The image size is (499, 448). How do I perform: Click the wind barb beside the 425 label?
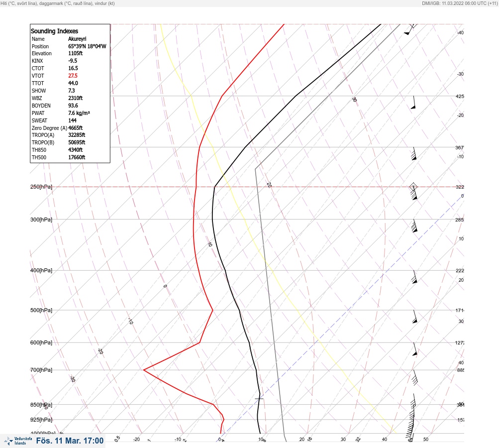point(413,102)
